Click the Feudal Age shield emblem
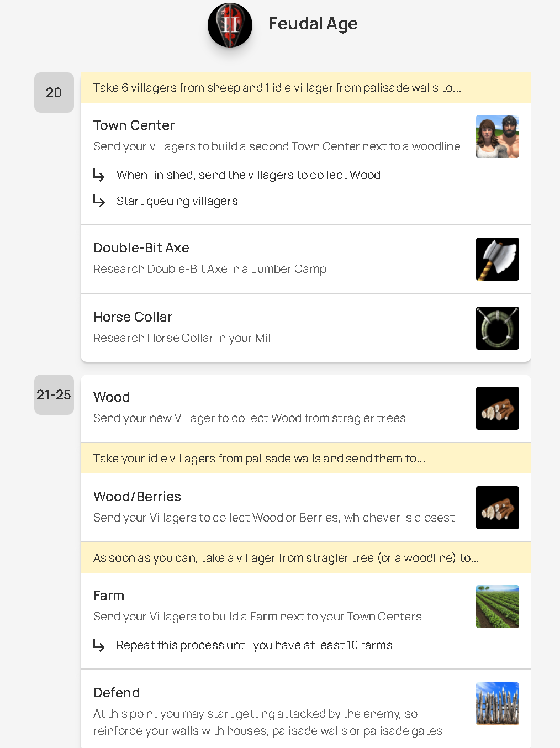Image resolution: width=560 pixels, height=748 pixels. tap(230, 25)
